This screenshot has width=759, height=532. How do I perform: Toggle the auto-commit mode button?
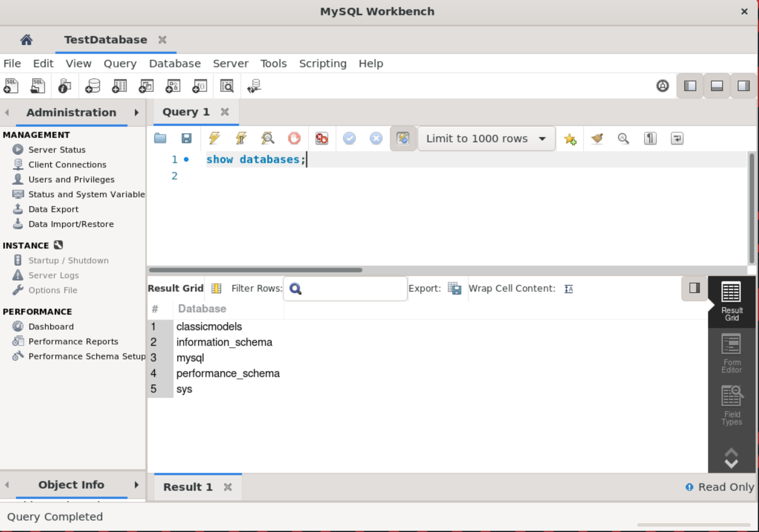click(x=403, y=139)
